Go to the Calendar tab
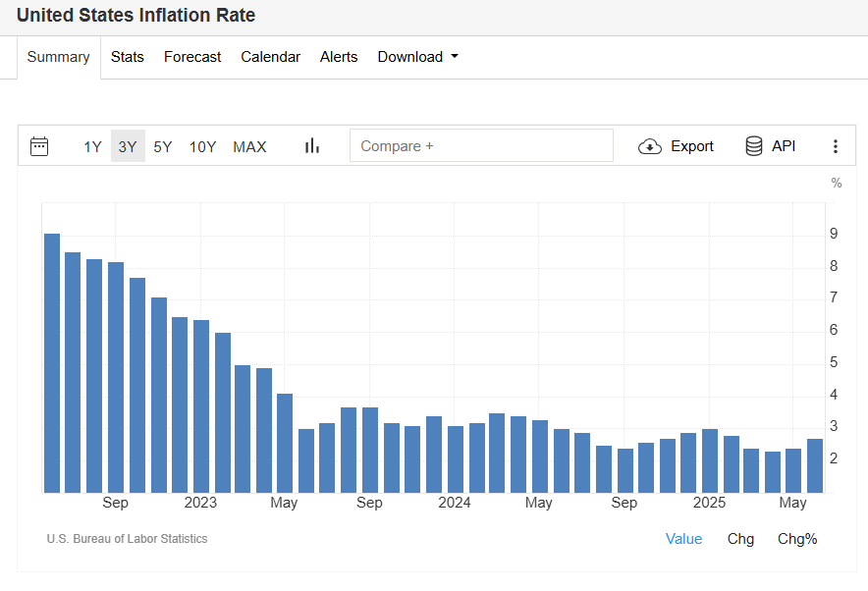The width and height of the screenshot is (868, 591). coord(270,57)
